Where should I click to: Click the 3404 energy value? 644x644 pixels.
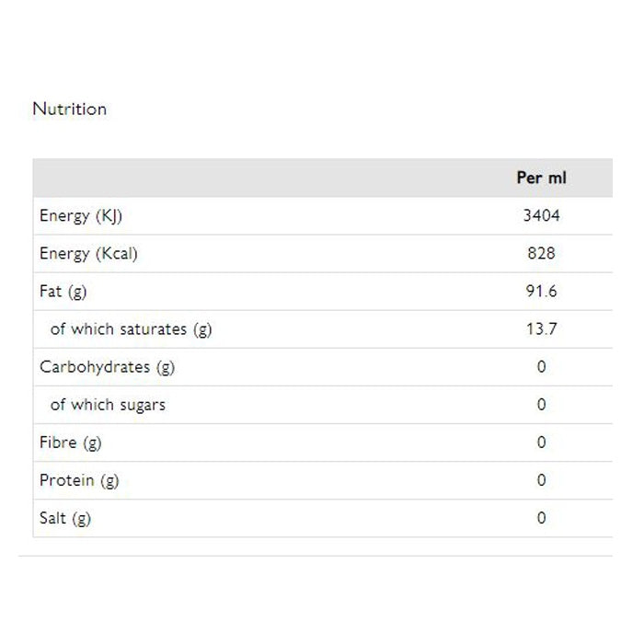pos(541,216)
